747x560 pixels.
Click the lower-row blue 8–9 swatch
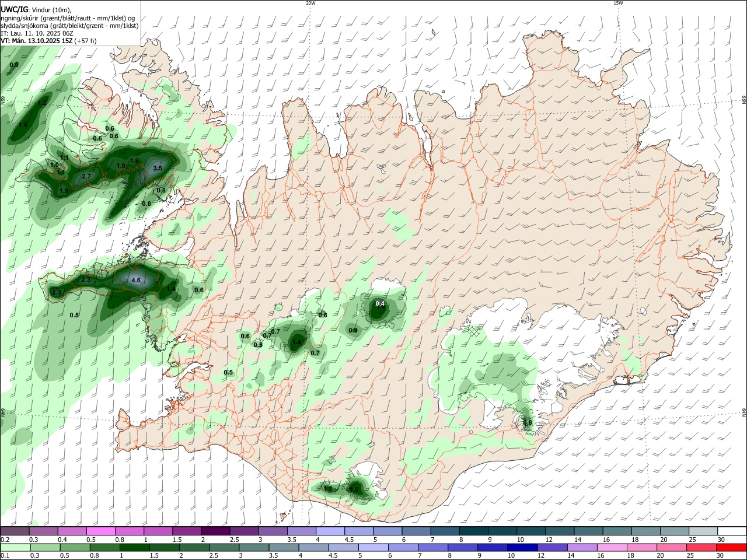pyautogui.click(x=462, y=547)
